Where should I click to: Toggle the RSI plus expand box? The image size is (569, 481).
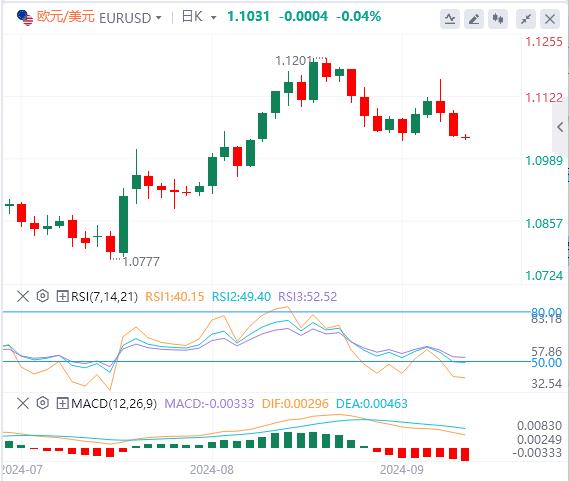pyautogui.click(x=62, y=297)
